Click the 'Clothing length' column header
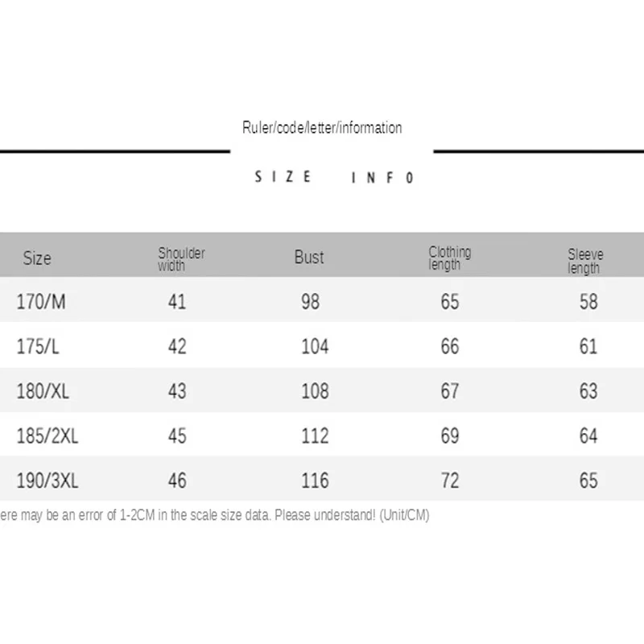 [x=449, y=258]
